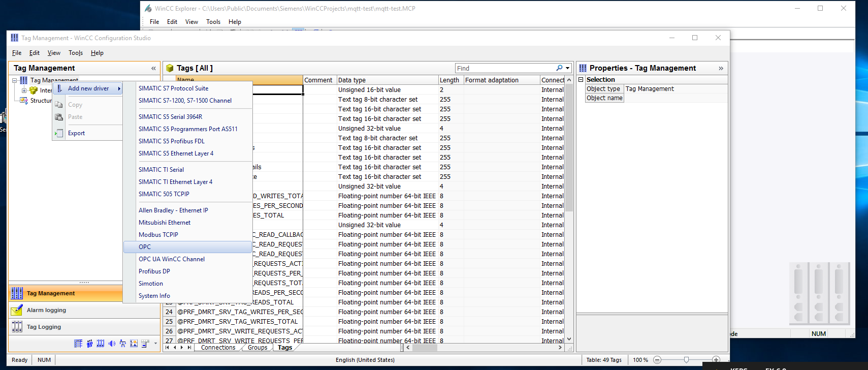Image resolution: width=868 pixels, height=370 pixels.
Task: Click the Find magnifier search icon
Action: (559, 68)
